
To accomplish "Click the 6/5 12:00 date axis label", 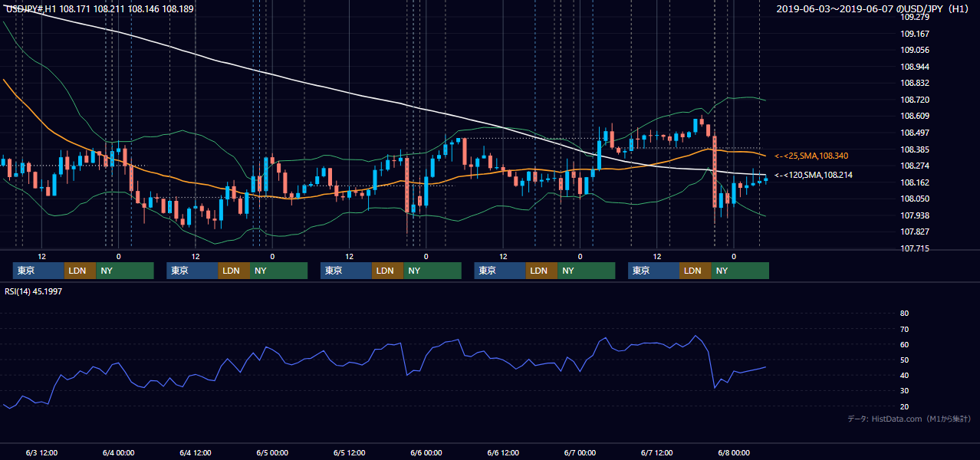I will pos(349,452).
